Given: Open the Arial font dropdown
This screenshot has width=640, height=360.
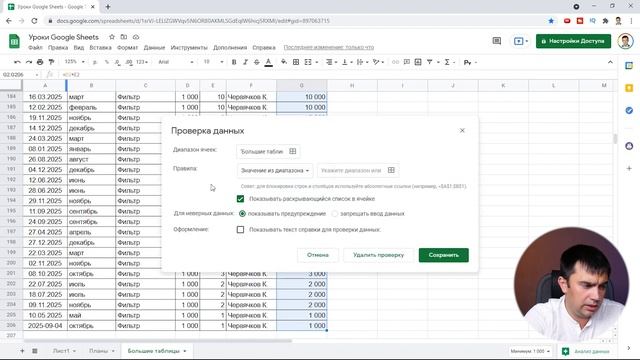Looking at the screenshot, I should click(x=176, y=62).
